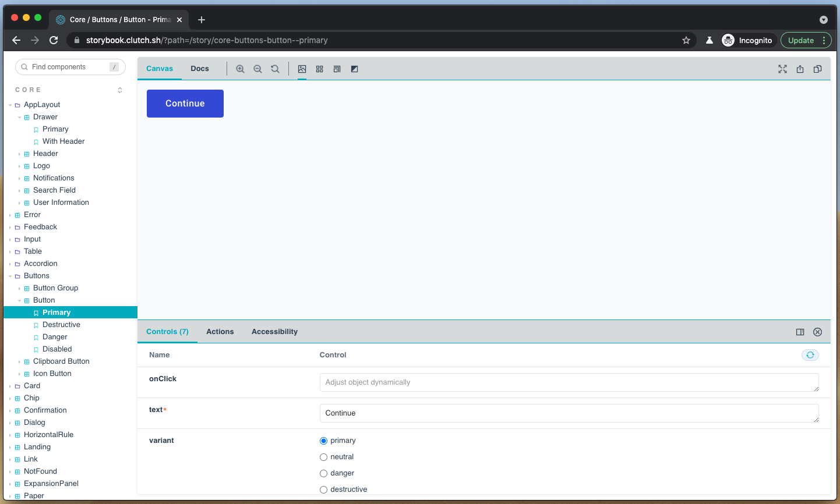840x504 pixels.
Task: Focus the Find components search box
Action: pos(70,67)
